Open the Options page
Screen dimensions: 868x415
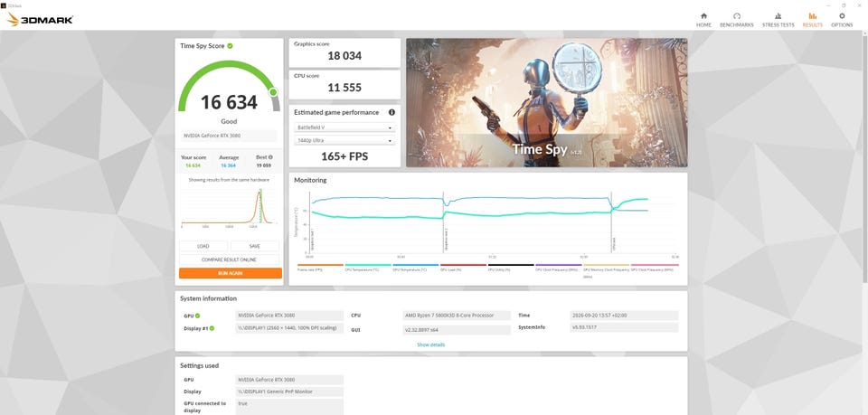(x=842, y=20)
